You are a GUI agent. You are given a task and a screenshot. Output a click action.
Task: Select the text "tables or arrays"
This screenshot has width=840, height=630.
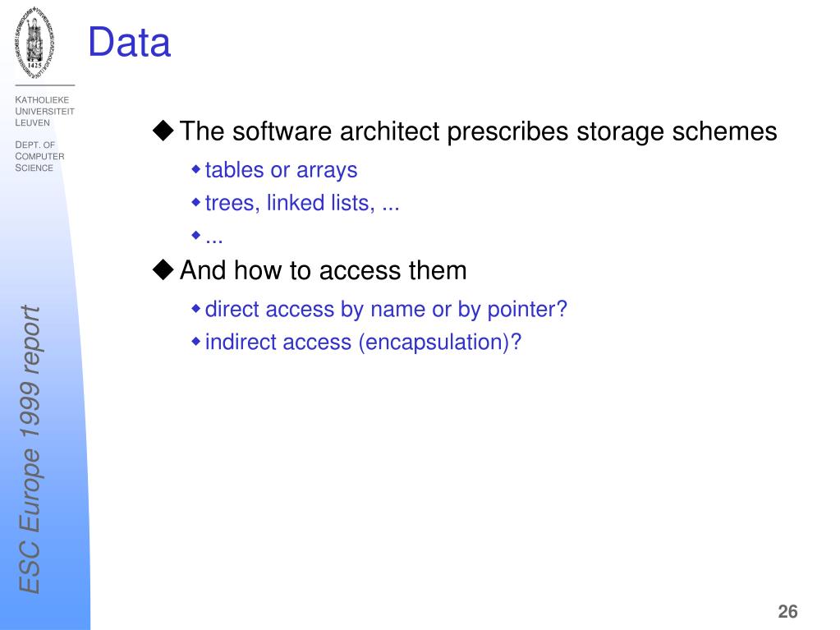point(282,170)
